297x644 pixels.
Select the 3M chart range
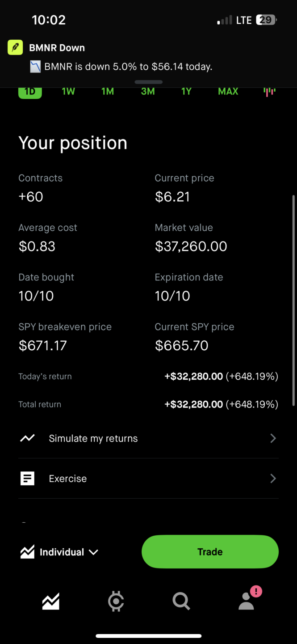pos(148,92)
